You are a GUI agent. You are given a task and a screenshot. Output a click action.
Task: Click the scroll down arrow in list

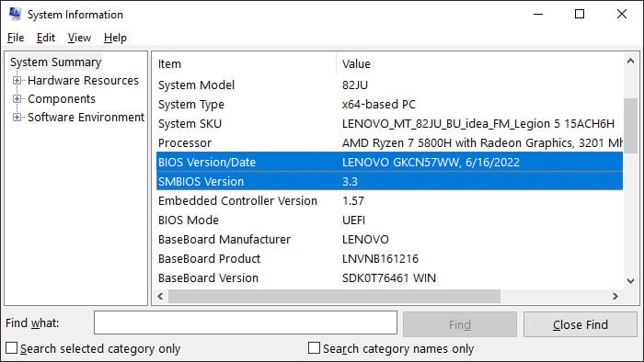click(x=630, y=281)
